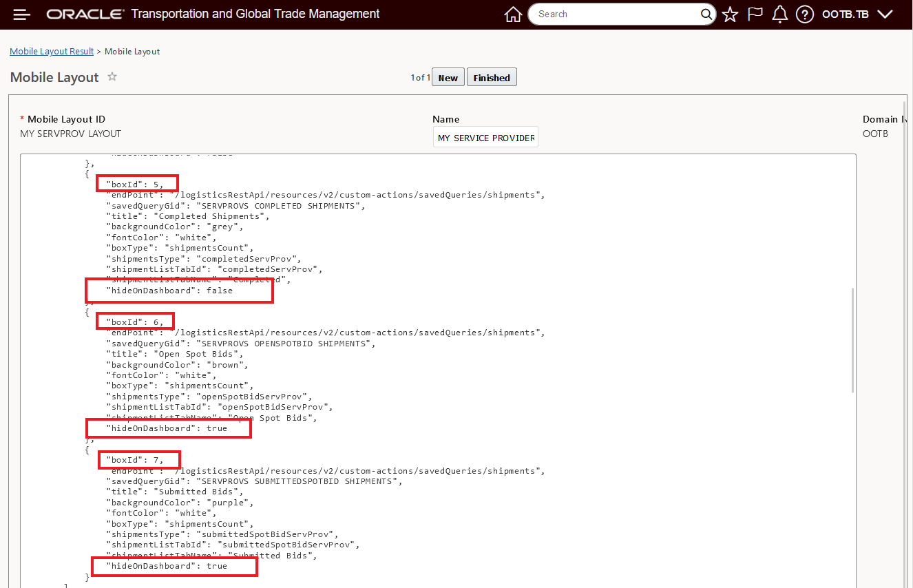
Task: Click the "Transportation and Global Trade Management" title
Action: 255,14
